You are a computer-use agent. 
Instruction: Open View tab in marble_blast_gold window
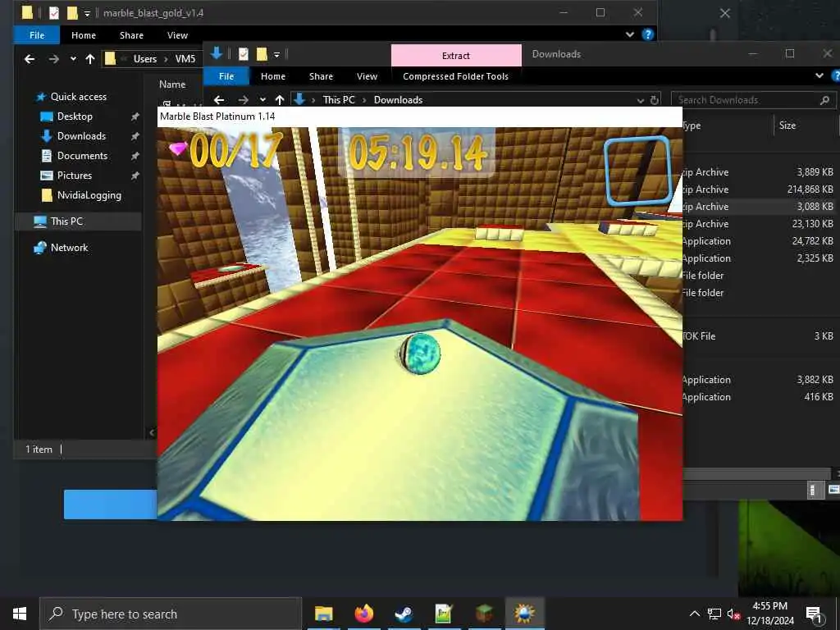click(x=177, y=35)
